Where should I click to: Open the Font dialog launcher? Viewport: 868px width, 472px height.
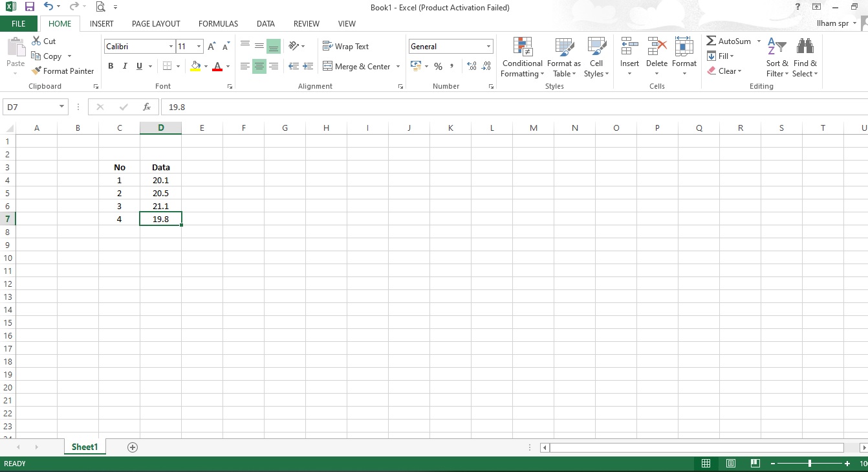tap(229, 86)
